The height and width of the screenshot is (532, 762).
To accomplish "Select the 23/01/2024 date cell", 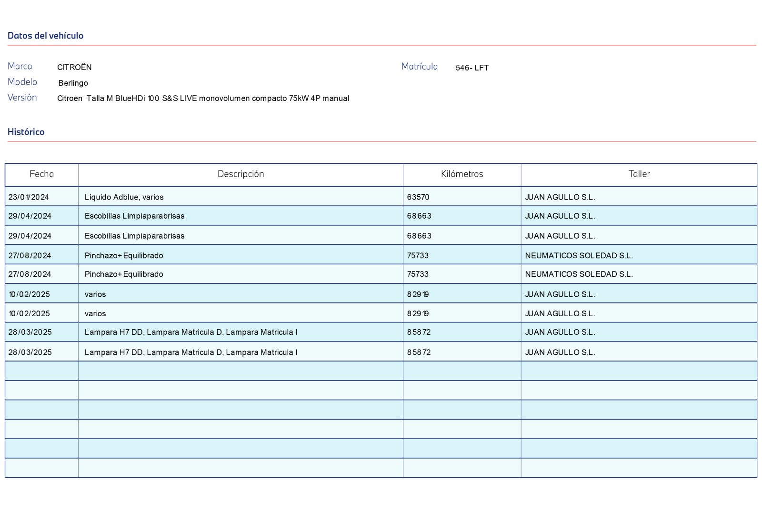I will pyautogui.click(x=29, y=197).
